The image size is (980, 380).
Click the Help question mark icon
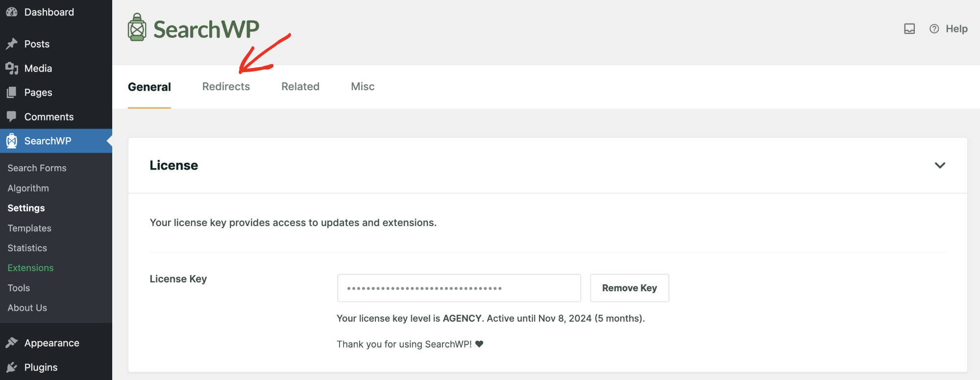pos(934,29)
